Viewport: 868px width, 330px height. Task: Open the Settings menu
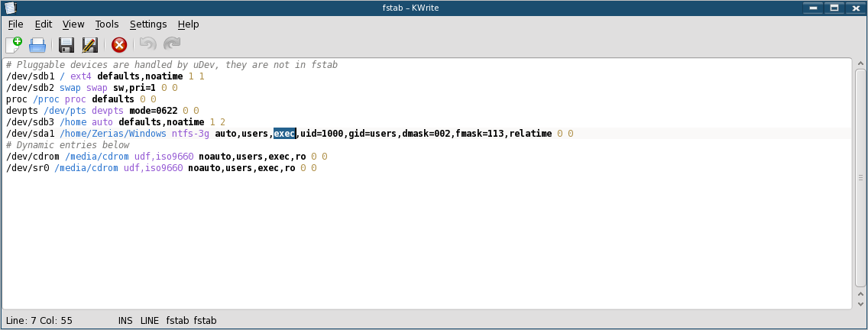coord(148,24)
